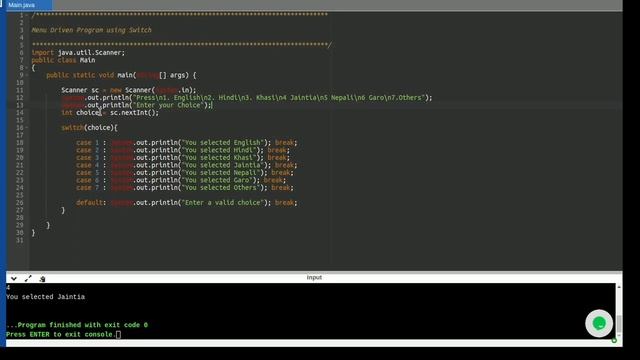
Task: Click the 'import java.util.Scanner;' line
Action: click(78, 53)
